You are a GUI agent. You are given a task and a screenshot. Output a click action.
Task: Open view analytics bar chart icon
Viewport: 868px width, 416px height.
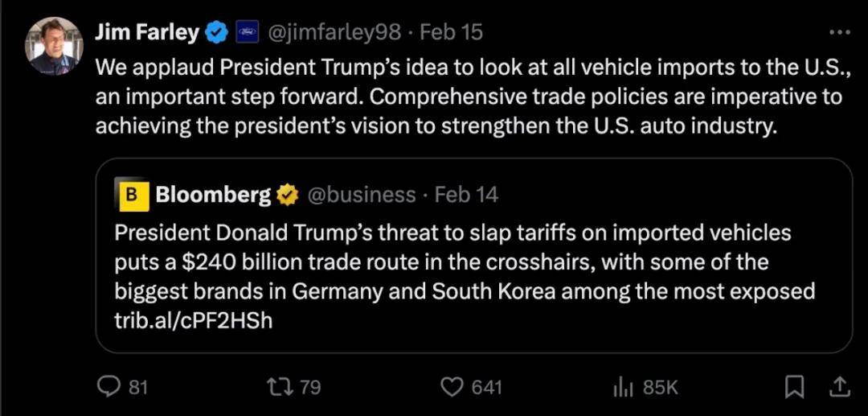click(624, 387)
